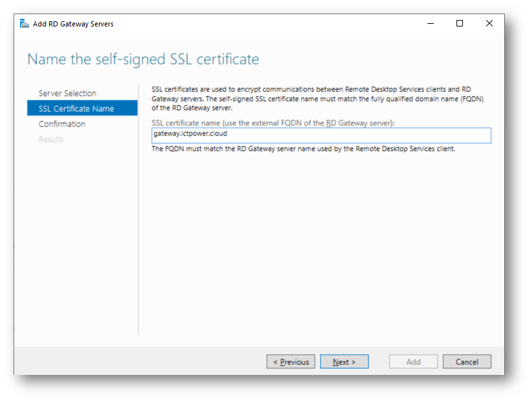
Task: Click the 'FQDN must match' hint text
Action: tap(303, 148)
